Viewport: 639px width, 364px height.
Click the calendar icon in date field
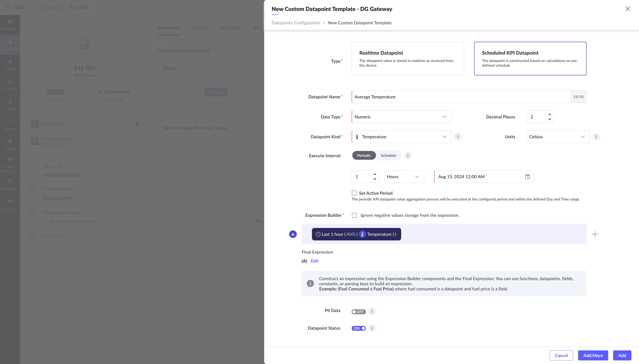[527, 177]
